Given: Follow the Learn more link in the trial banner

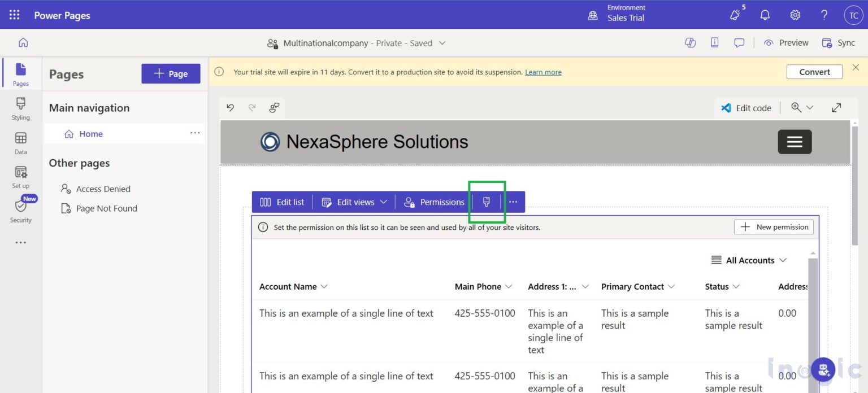Looking at the screenshot, I should click(542, 72).
